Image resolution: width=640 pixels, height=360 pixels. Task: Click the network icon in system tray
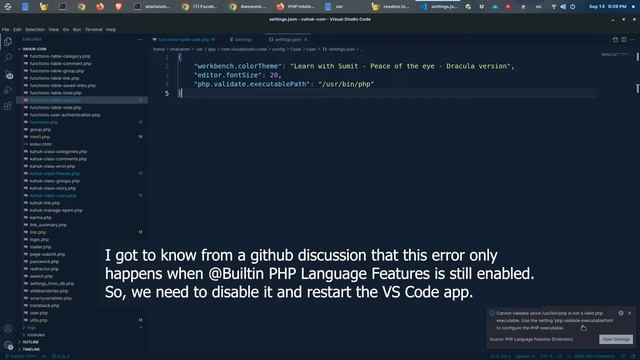pos(554,7)
